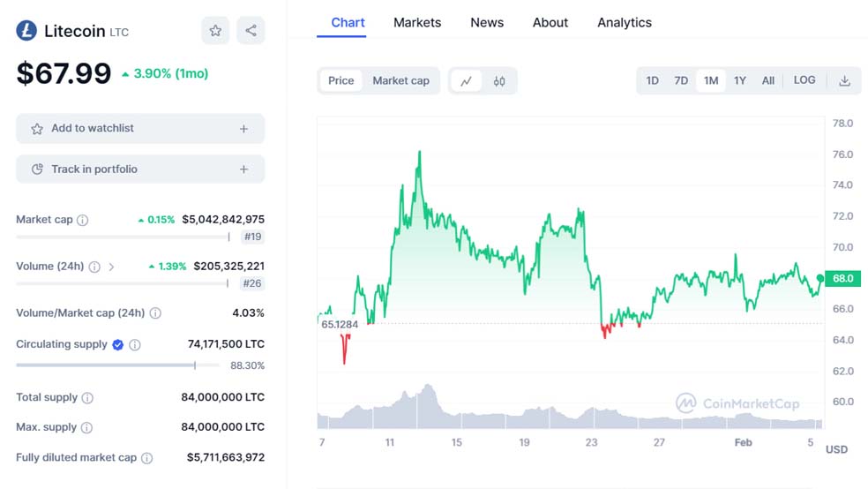Select the Price toggle option
Screen dimensions: 868x489
click(340, 81)
